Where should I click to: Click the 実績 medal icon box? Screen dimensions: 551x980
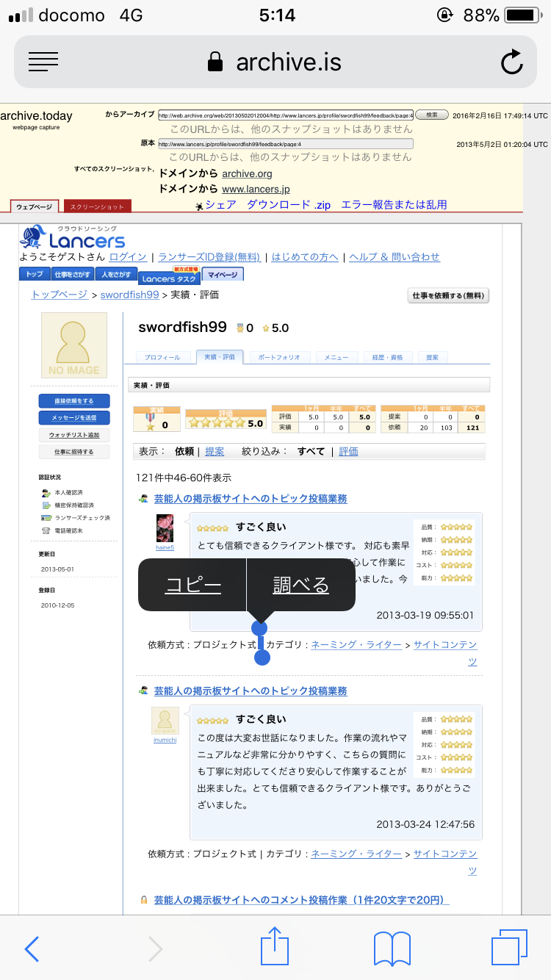point(156,419)
